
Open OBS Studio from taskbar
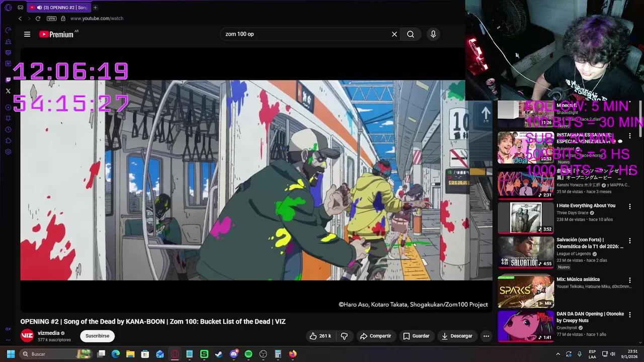coord(263,354)
